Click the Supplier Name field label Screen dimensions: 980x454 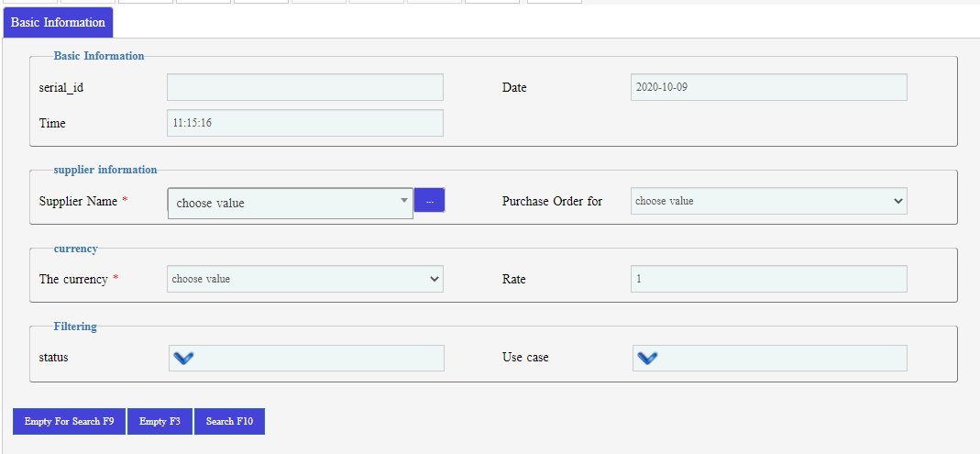click(x=78, y=201)
